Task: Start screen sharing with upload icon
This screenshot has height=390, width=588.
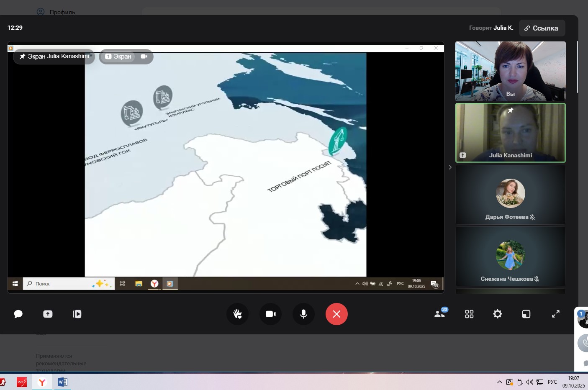Action: coord(48,314)
